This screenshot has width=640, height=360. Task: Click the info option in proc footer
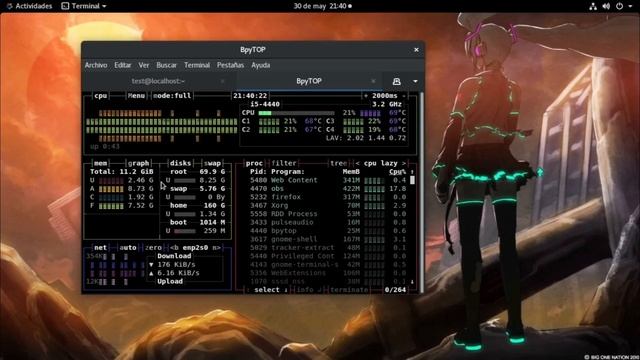coord(305,289)
